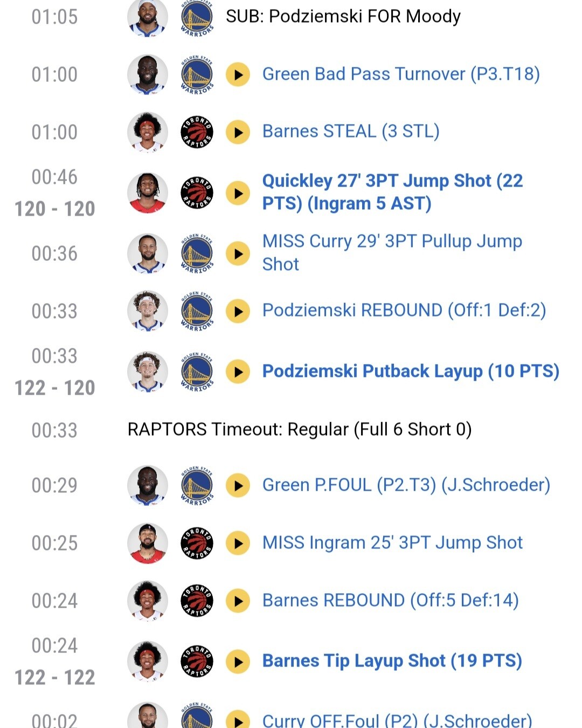Viewport: 582px width, 728px height.
Task: Click the Raptors logo beside the Barnes STEAL
Action: 197,132
